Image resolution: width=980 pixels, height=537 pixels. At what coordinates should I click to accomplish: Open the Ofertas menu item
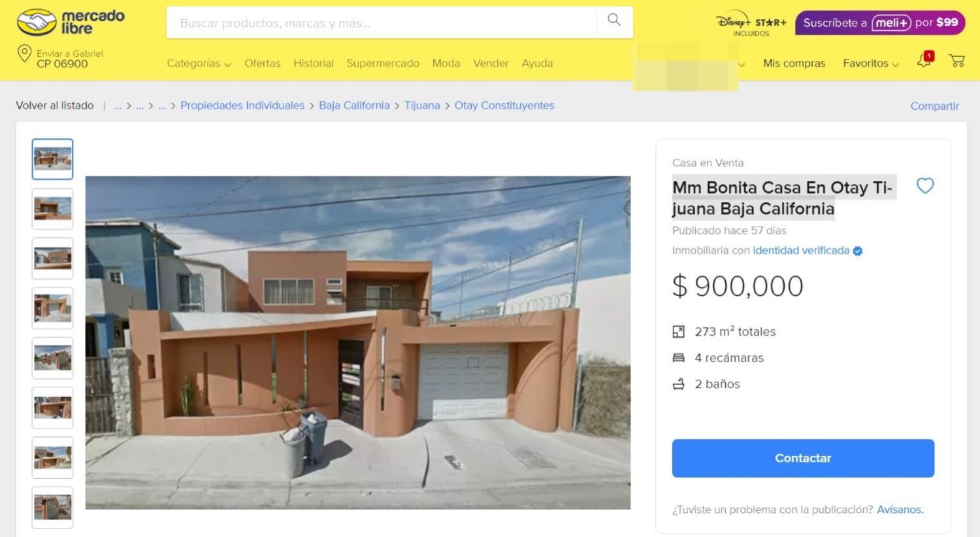pyautogui.click(x=262, y=63)
